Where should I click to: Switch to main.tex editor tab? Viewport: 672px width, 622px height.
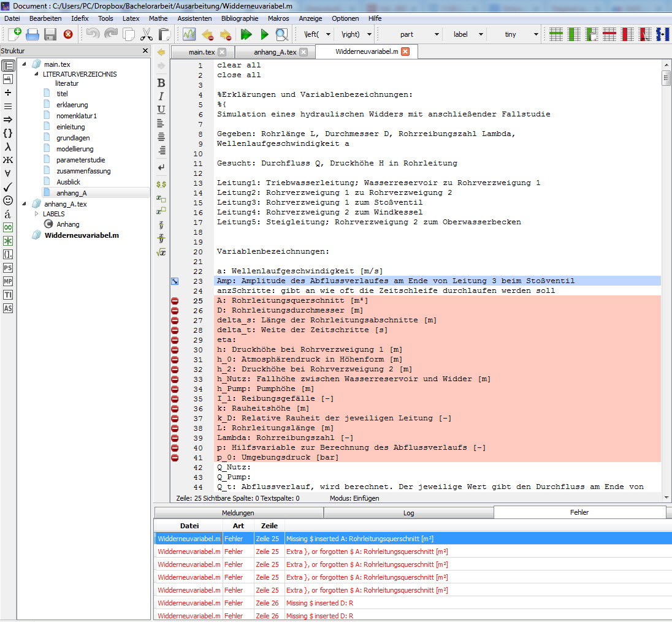point(202,52)
